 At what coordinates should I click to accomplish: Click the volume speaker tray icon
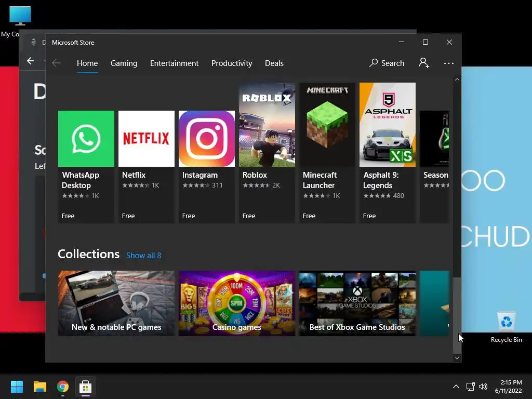point(483,387)
